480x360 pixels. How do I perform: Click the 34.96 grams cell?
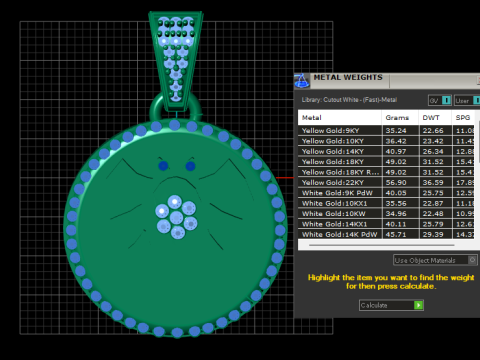coord(400,214)
